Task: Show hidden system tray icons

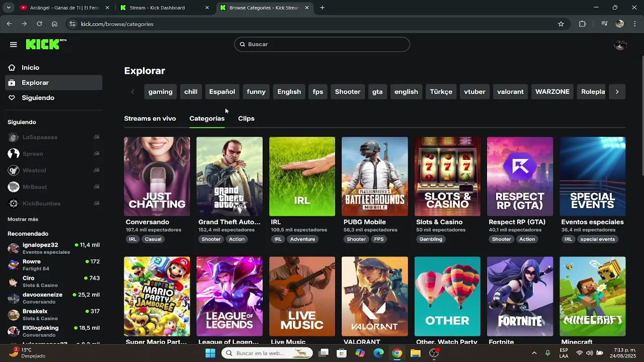Action: click(534, 353)
